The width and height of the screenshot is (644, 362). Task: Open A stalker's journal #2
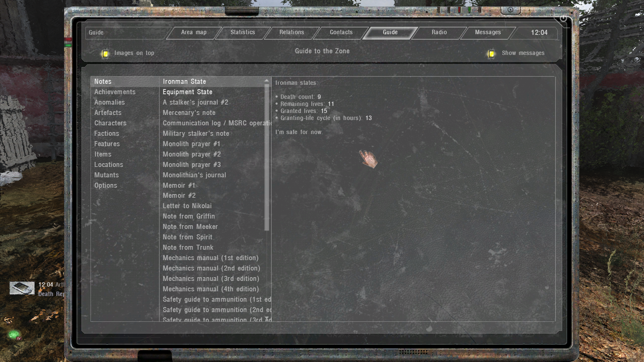click(212, 103)
